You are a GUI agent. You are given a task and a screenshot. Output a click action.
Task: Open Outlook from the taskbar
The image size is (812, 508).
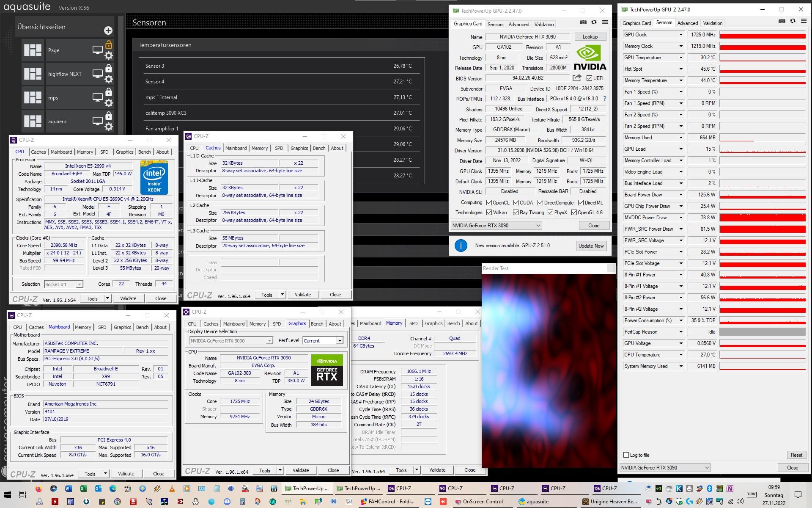point(98,489)
